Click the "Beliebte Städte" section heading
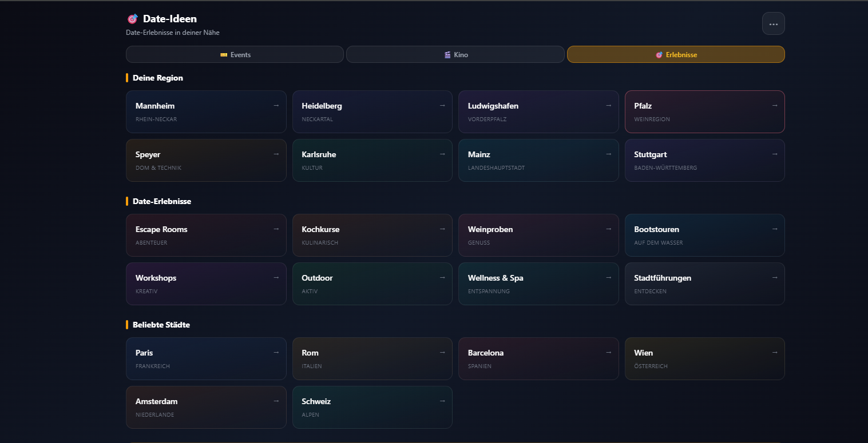Screen dimensions: 868x443 point(161,325)
